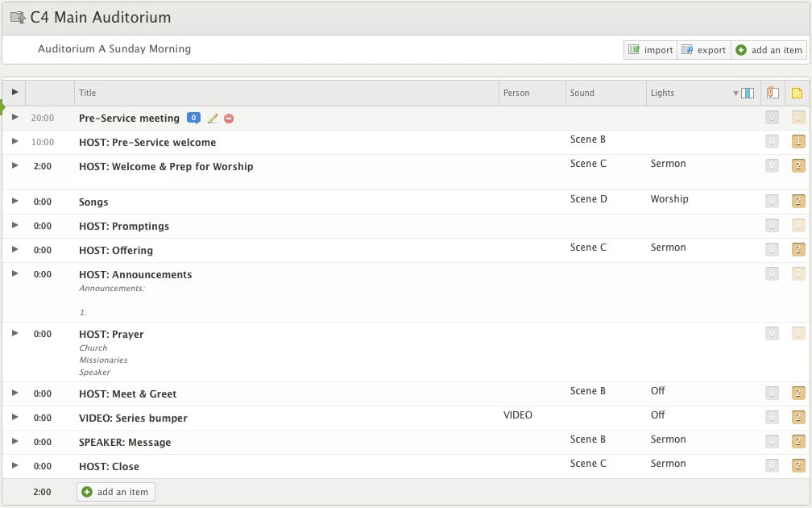This screenshot has width=812, height=508.
Task: Click Missionaries note under HOST: Prayer
Action: point(103,360)
